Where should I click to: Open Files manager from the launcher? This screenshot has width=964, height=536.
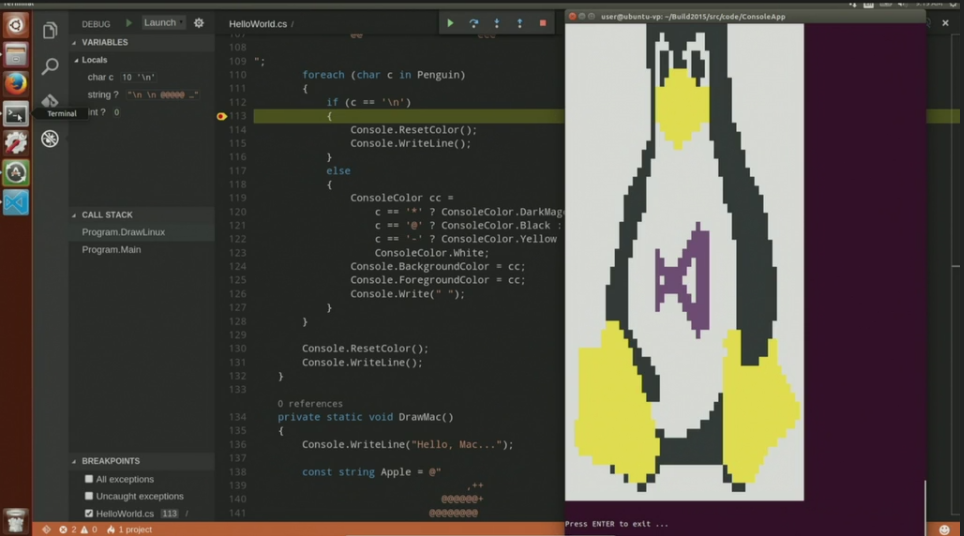point(16,55)
